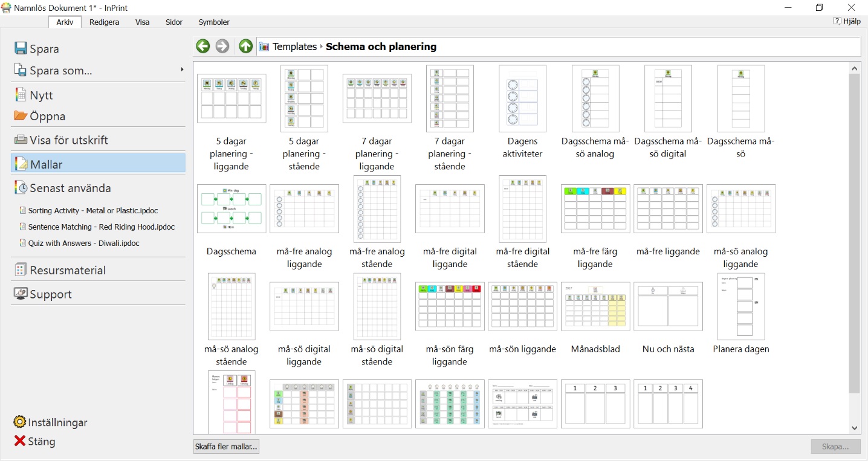Click the scrollbar down arrow in templates
The height and width of the screenshot is (461, 868).
854,428
